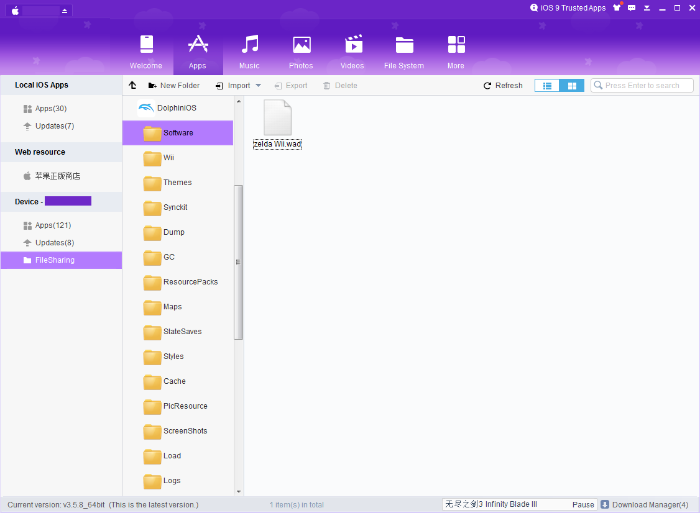
Task: Click the skin shirt icon in title bar
Action: [x=617, y=8]
